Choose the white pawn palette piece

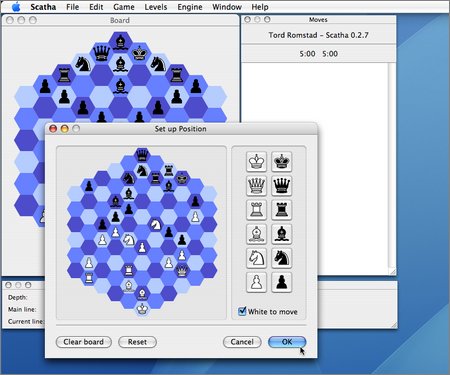click(256, 283)
